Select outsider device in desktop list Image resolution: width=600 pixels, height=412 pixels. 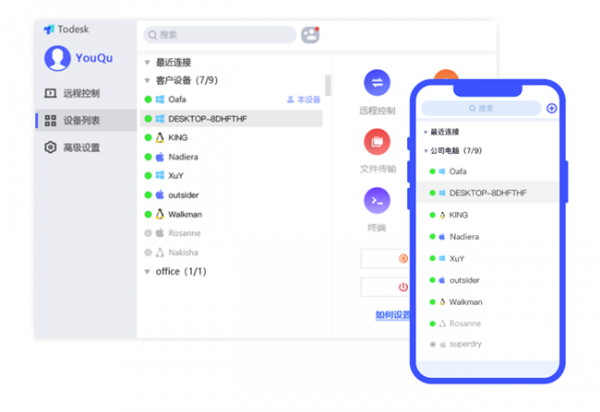click(x=232, y=195)
